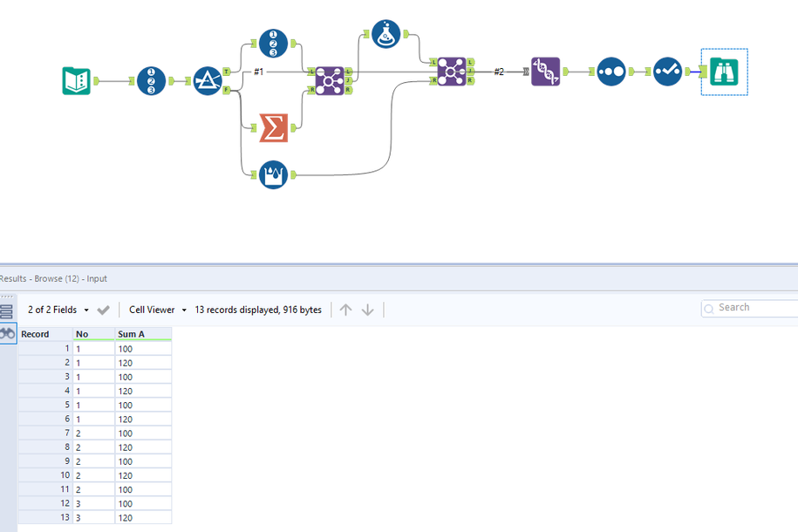Show metadata view in Results sidebar

coord(7,311)
